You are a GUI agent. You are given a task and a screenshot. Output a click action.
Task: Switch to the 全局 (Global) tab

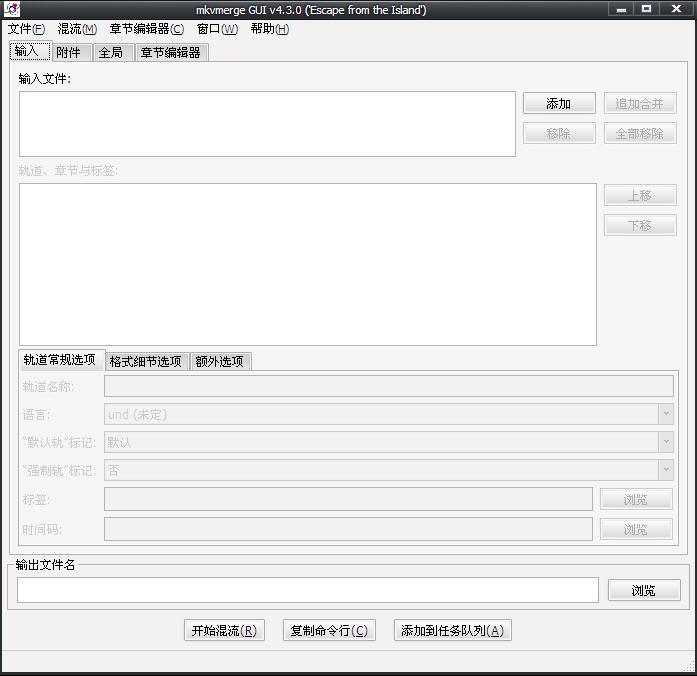click(111, 52)
